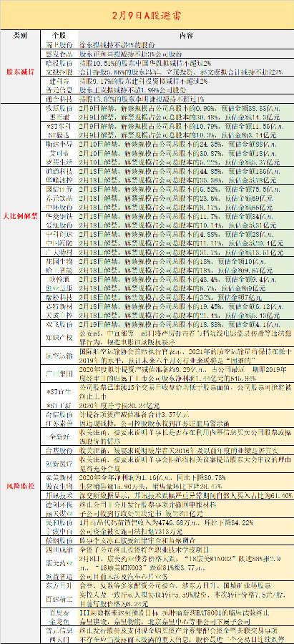Click the content mentioning '预估金额13.51亿元'
Viewport: 294px width, 644px height.
pyautogui.click(x=181, y=251)
